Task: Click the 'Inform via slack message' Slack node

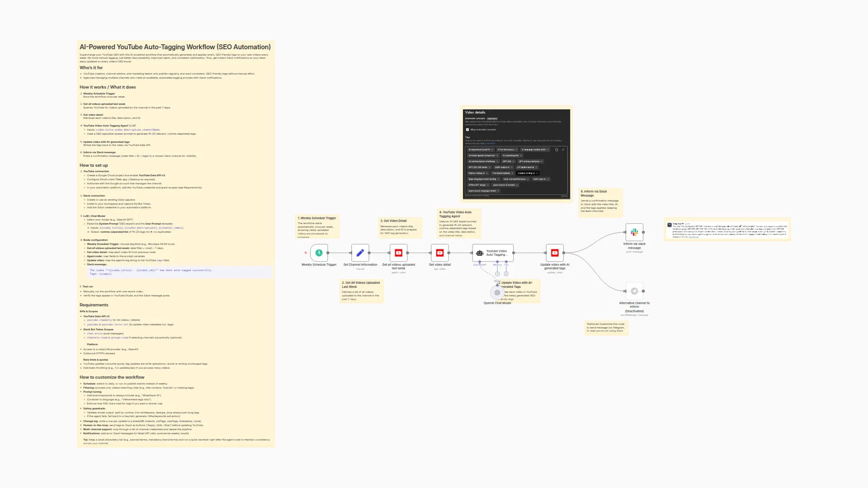Action: coord(634,232)
